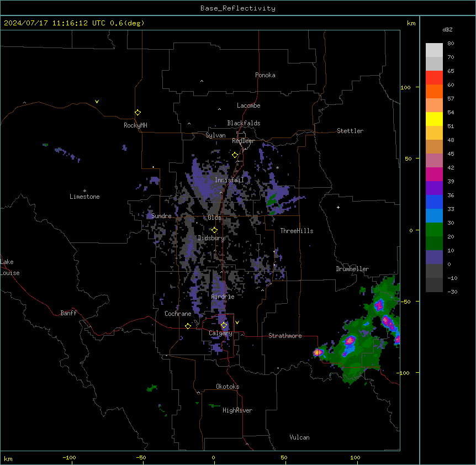Click the HighRiver label
The height and width of the screenshot is (465, 476).
(x=237, y=410)
